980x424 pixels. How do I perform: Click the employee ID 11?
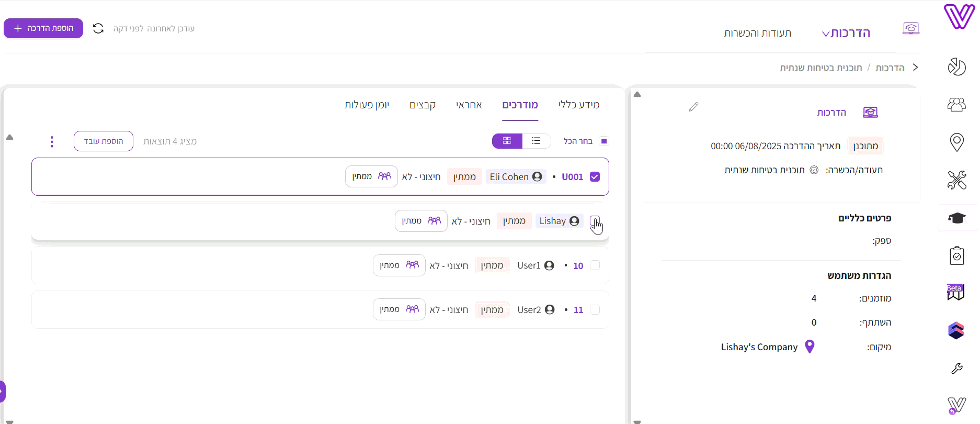pyautogui.click(x=578, y=310)
